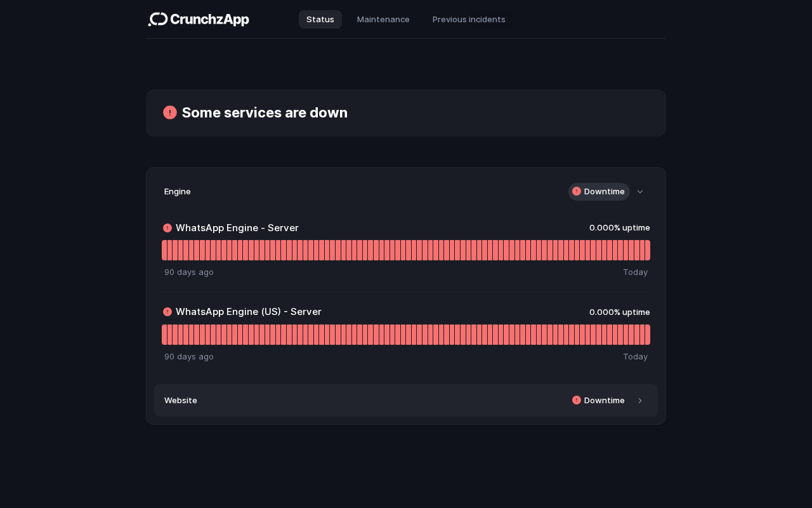Screen dimensions: 812x508
Task: Click the red alert icon in Website row
Action: [x=577, y=400]
